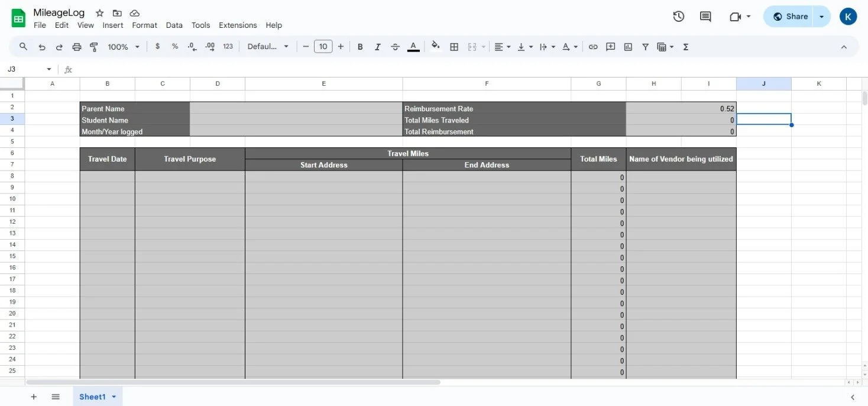The height and width of the screenshot is (406, 868).
Task: Open the borders menu
Action: coord(454,47)
